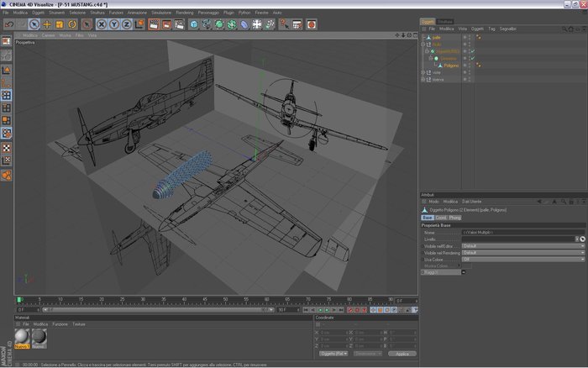Open the render settings icon
The width and height of the screenshot is (588, 368).
point(179,24)
